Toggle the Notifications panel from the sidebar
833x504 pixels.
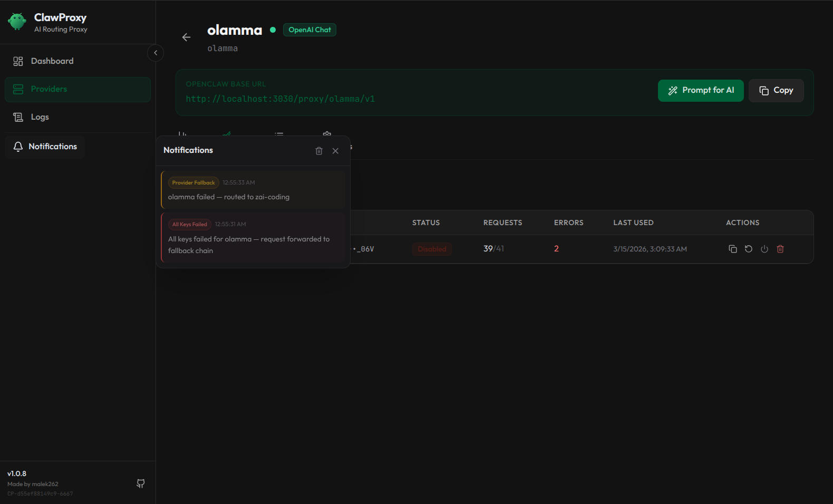click(x=45, y=147)
